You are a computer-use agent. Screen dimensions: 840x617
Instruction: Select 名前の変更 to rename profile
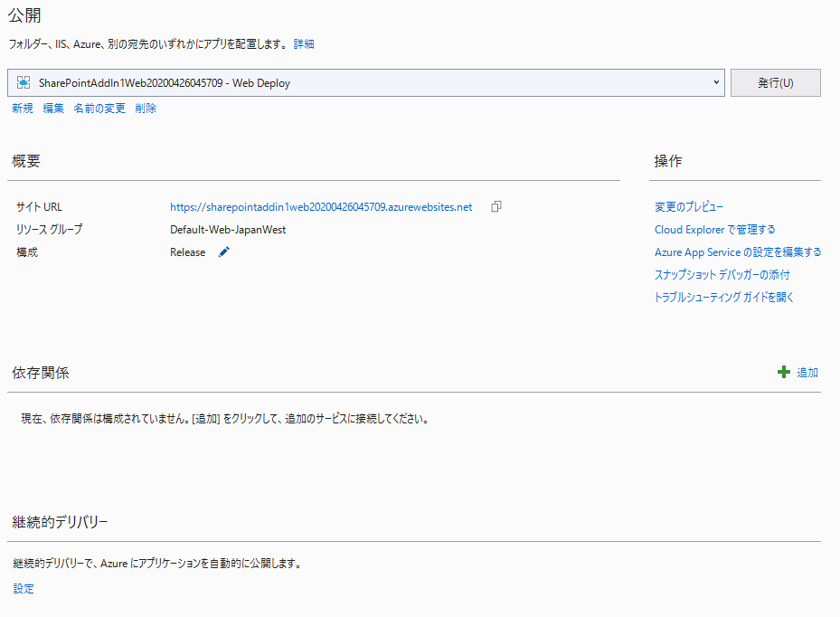tap(99, 109)
